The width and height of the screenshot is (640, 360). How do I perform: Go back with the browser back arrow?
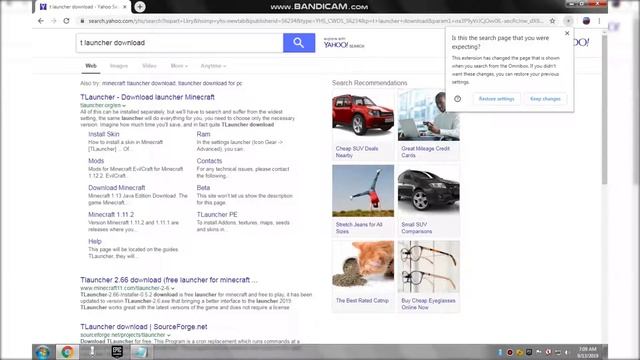click(41, 21)
